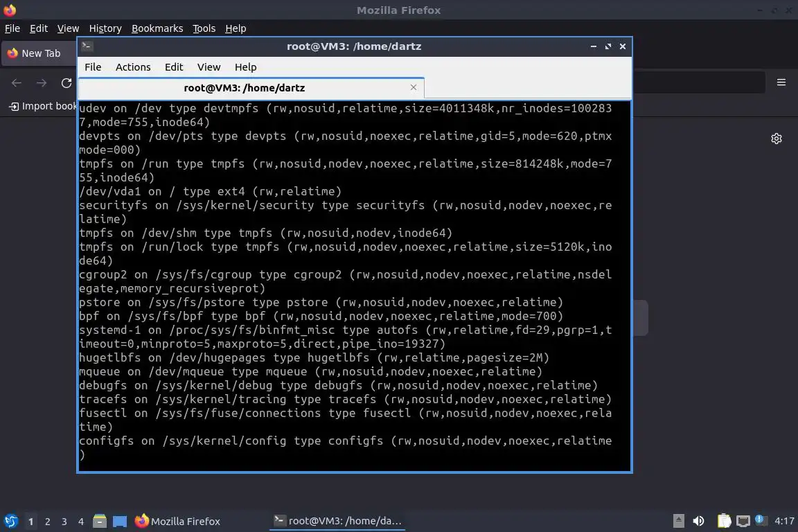Image resolution: width=798 pixels, height=532 pixels.
Task: Open the File menu in Firefox
Action: pyautogui.click(x=12, y=28)
